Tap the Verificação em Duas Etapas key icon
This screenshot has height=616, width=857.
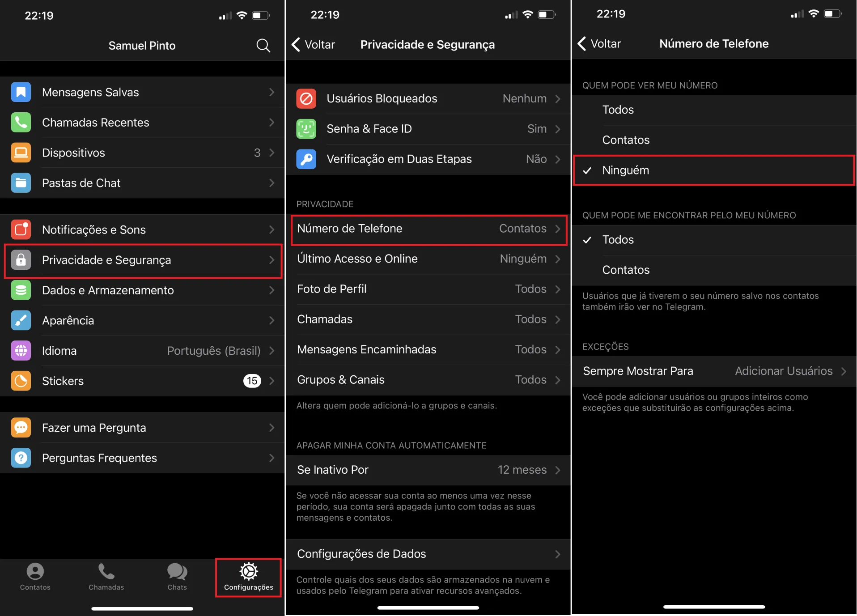[x=306, y=159]
